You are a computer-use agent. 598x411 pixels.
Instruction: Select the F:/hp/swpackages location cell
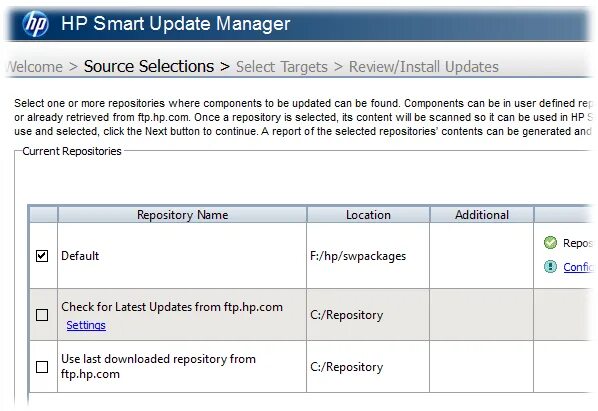click(368, 256)
